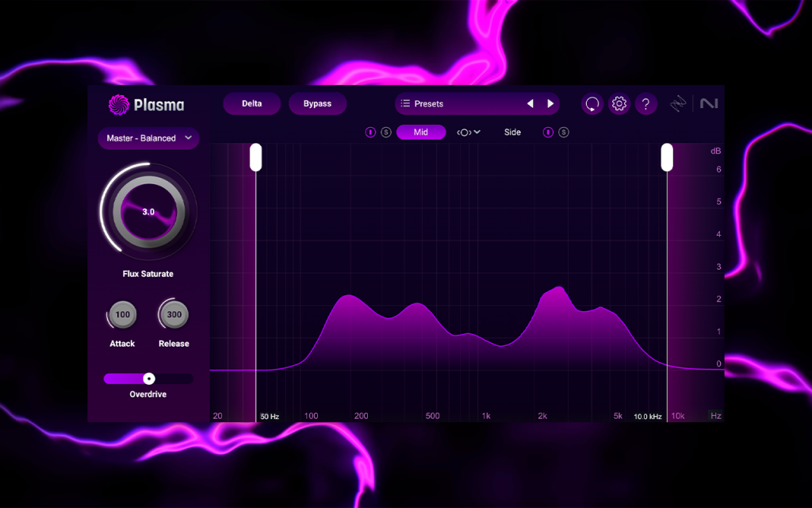Image resolution: width=812 pixels, height=508 pixels.
Task: Click the Bypass button
Action: tap(317, 104)
